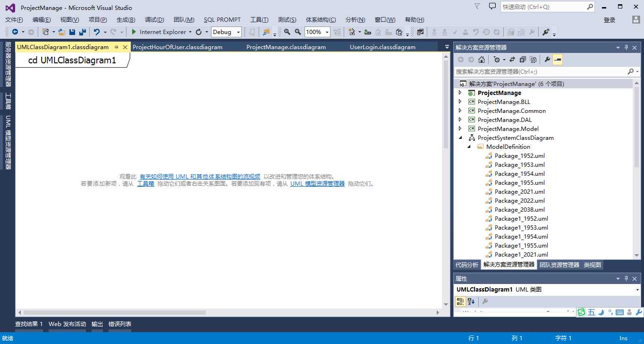This screenshot has width=644, height=344.
Task: Open the 100% zoom level dropdown
Action: (x=327, y=32)
